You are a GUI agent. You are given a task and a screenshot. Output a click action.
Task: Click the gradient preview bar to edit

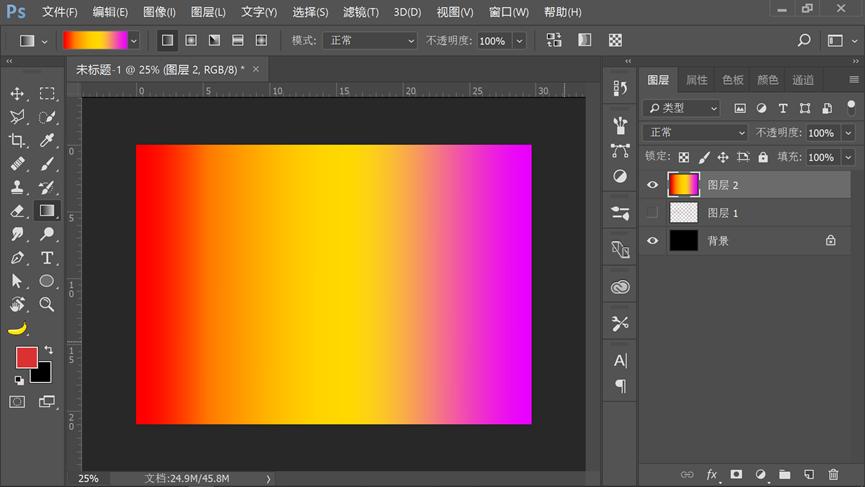tap(95, 41)
